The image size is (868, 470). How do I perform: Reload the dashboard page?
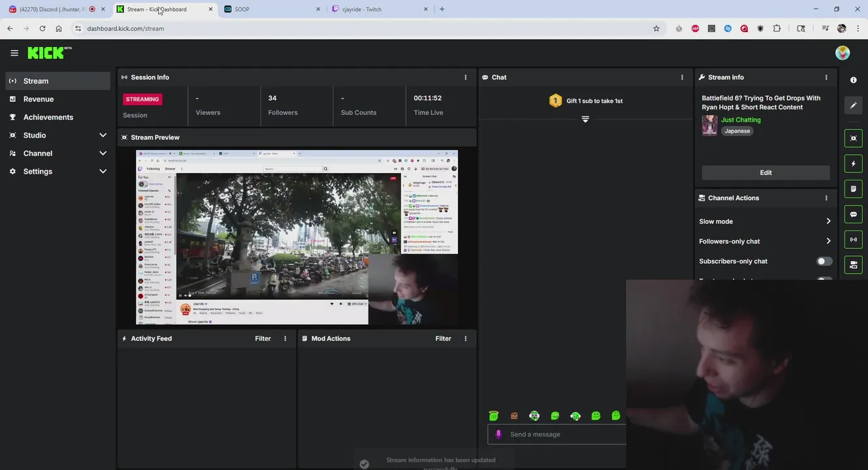click(42, 29)
